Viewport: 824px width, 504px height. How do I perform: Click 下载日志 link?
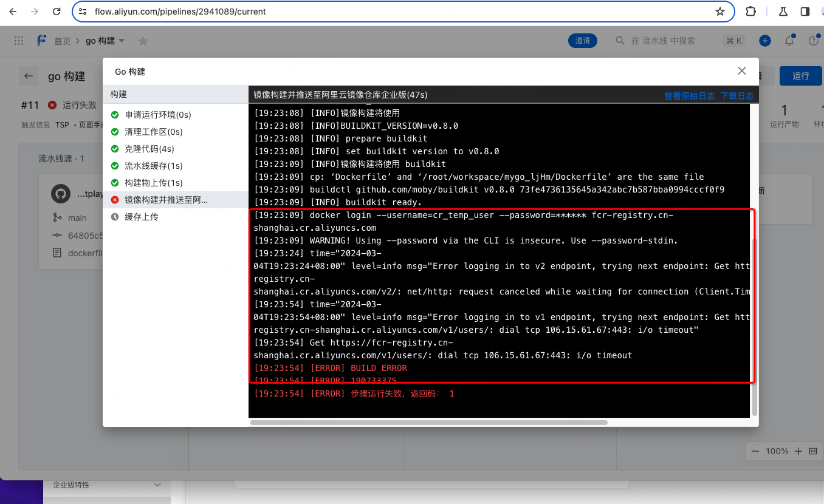pyautogui.click(x=737, y=96)
